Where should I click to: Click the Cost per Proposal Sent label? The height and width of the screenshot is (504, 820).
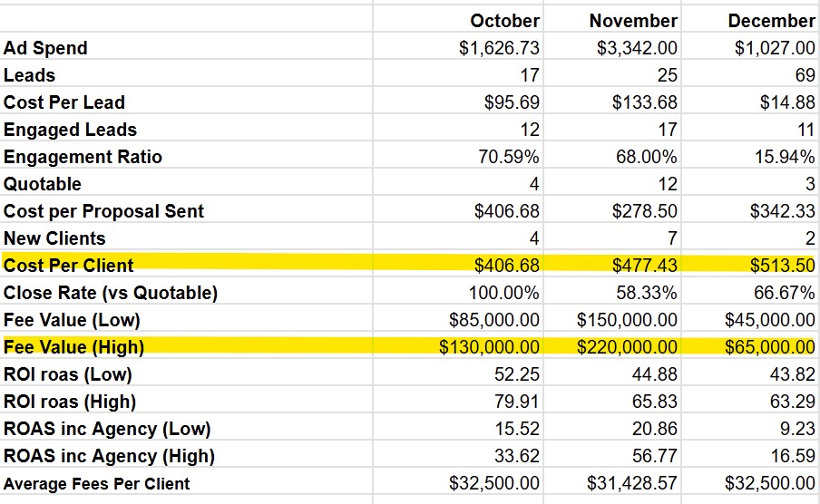point(103,211)
